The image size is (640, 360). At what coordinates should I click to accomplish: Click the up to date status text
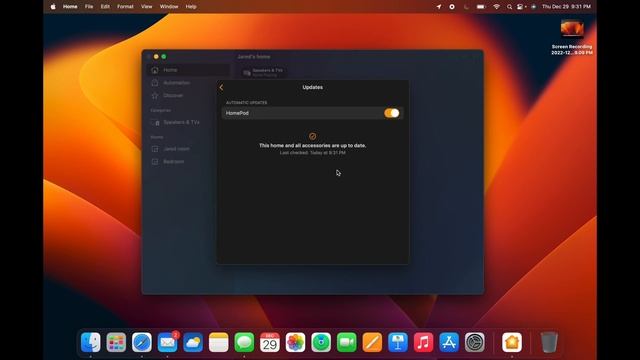[x=313, y=145]
